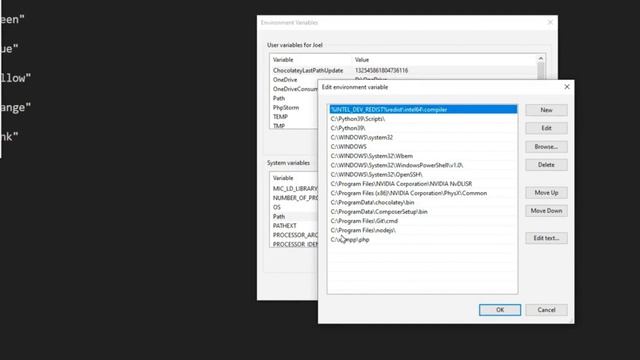Select the System32\OpenSSH path entry
This screenshot has height=360, width=640.
click(423, 175)
